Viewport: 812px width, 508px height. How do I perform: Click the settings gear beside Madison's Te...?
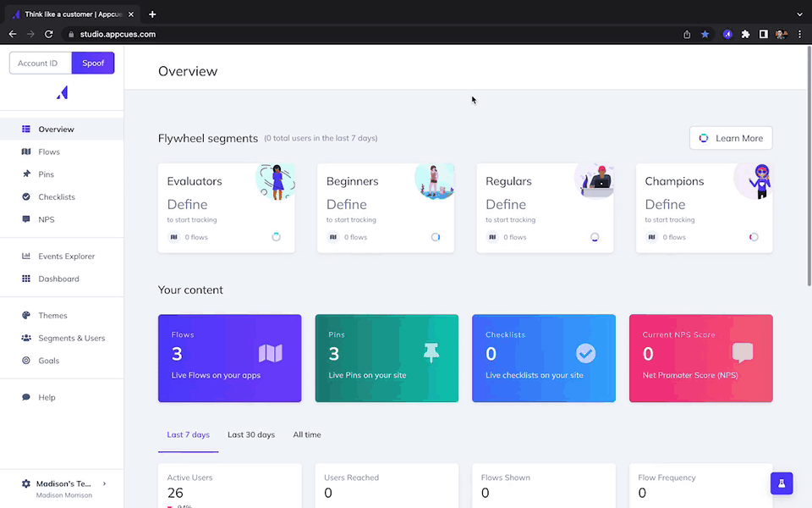26,483
